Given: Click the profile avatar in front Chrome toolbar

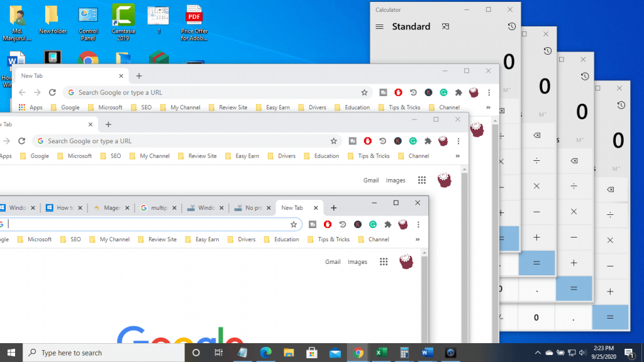Looking at the screenshot, I should (x=403, y=224).
